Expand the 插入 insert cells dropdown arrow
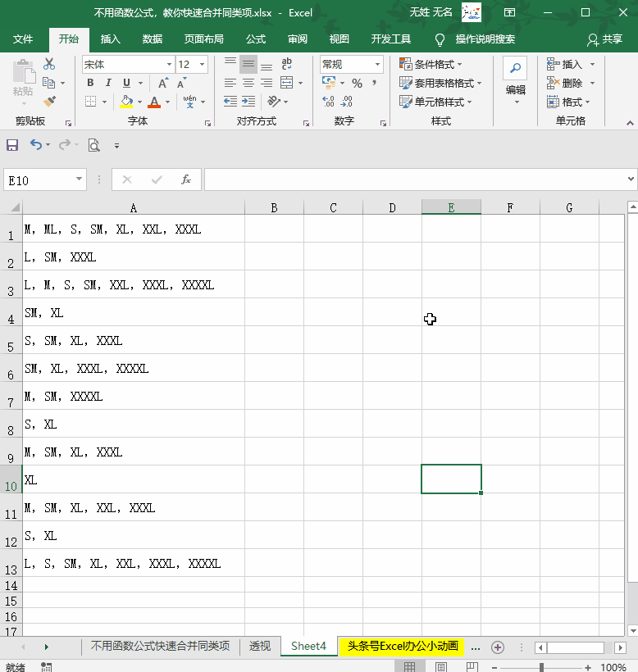This screenshot has height=672, width=638. [x=592, y=64]
